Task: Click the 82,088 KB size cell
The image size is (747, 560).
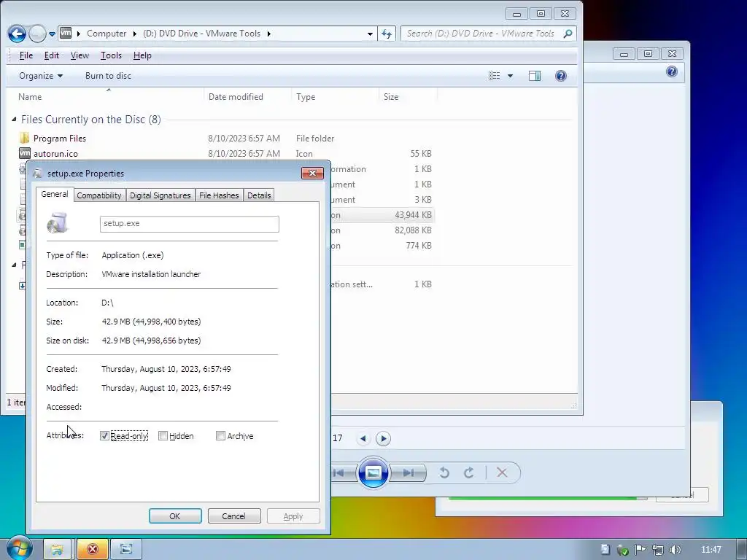Action: (x=413, y=230)
